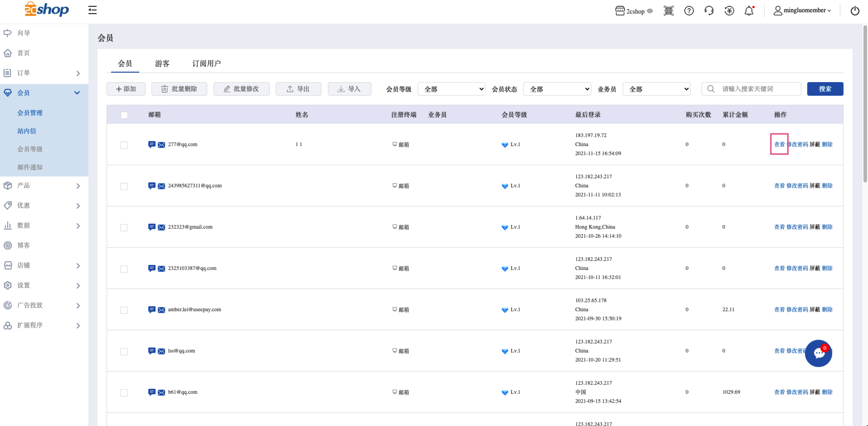Switch to the 订阅用户 tab
The width and height of the screenshot is (868, 426).
pos(206,63)
